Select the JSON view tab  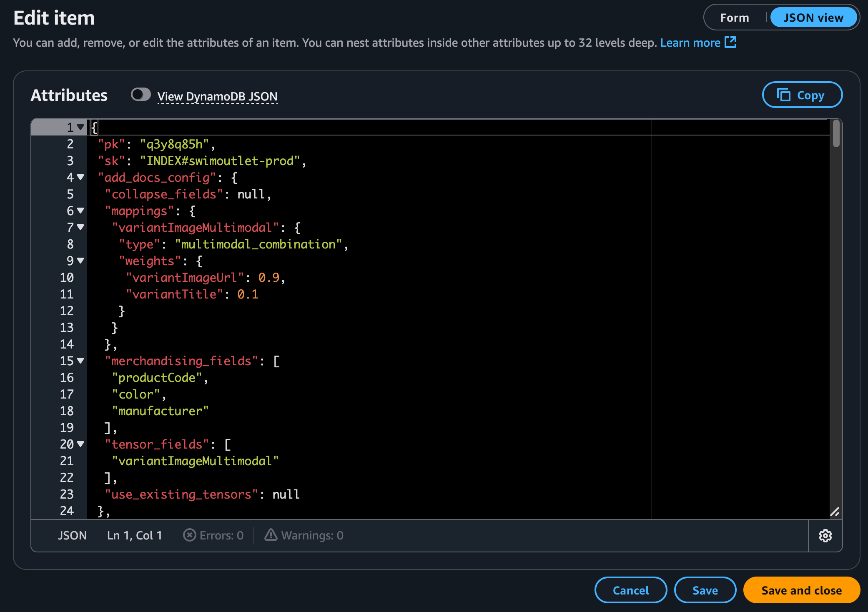(813, 18)
